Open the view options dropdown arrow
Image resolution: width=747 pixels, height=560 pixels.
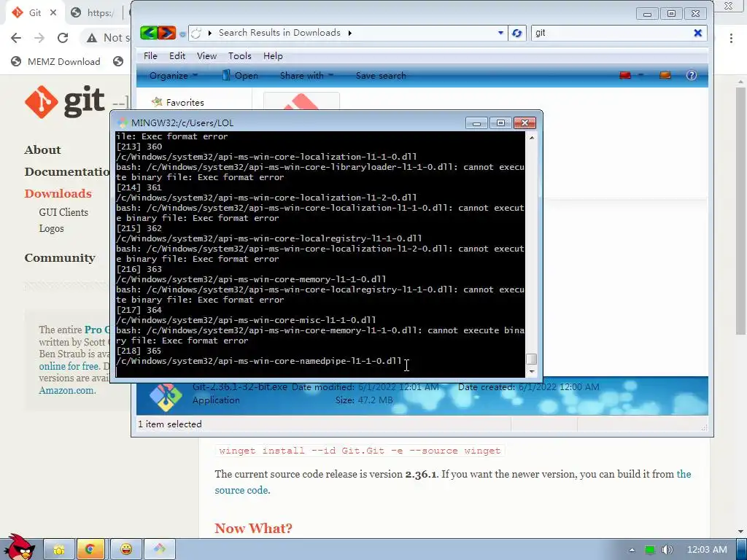click(640, 75)
